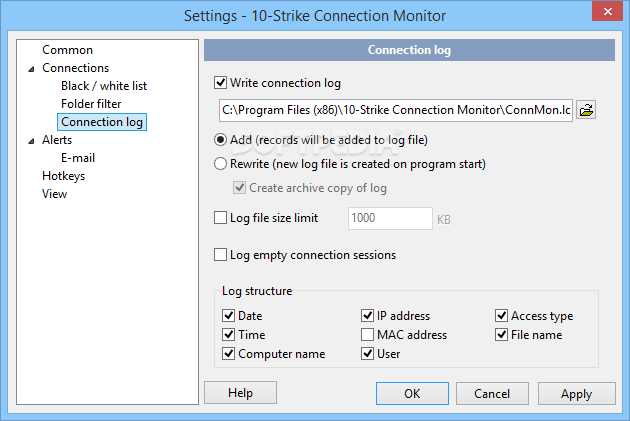Viewport: 630px width, 421px height.
Task: Open the View settings page
Action: (54, 194)
